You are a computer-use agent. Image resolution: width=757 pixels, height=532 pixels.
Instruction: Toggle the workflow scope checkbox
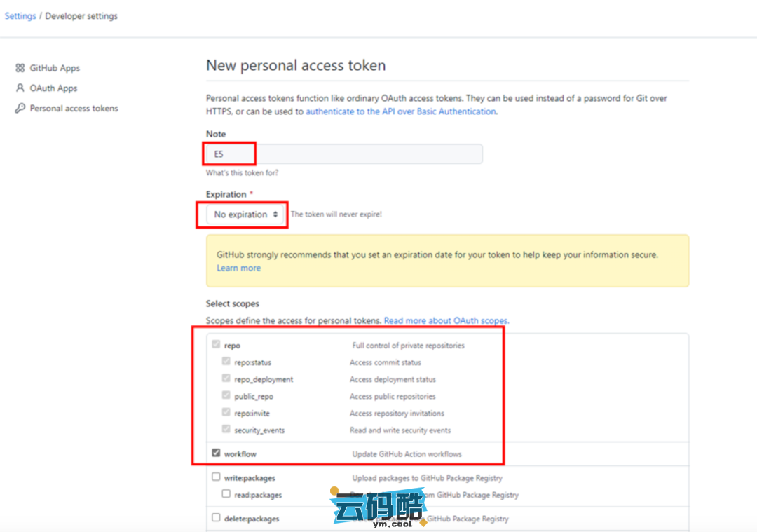216,453
